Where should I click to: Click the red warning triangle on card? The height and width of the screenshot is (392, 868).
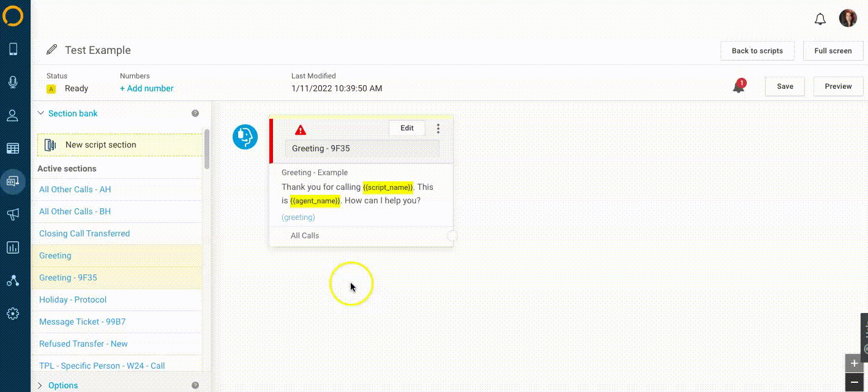tap(301, 130)
